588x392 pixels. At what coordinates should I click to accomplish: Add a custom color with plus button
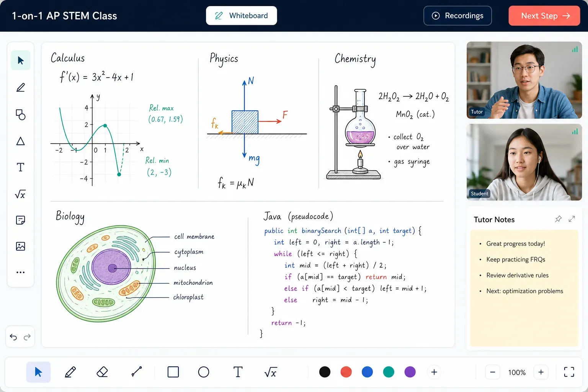tap(434, 372)
